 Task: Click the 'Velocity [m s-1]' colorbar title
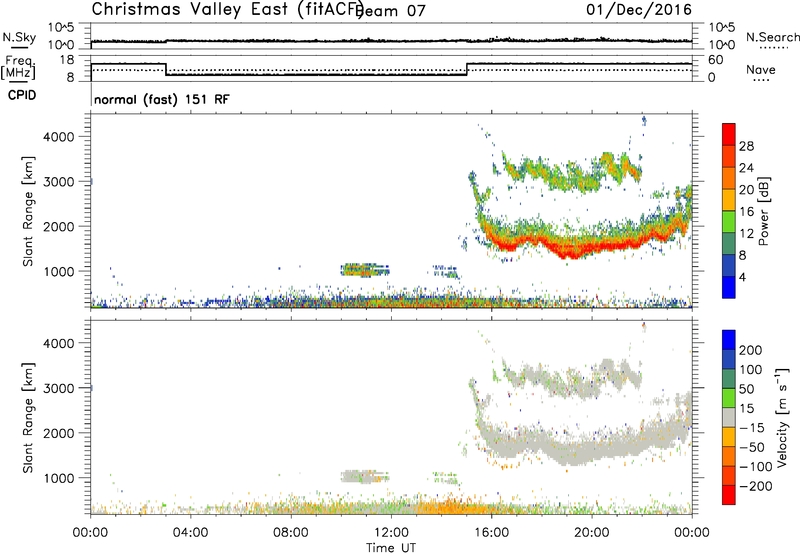pos(782,417)
